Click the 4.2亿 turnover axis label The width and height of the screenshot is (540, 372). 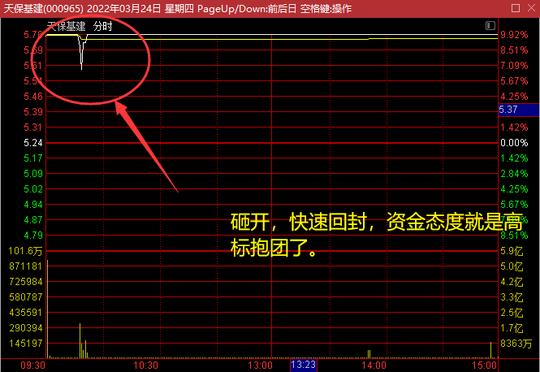pyautogui.click(x=512, y=282)
